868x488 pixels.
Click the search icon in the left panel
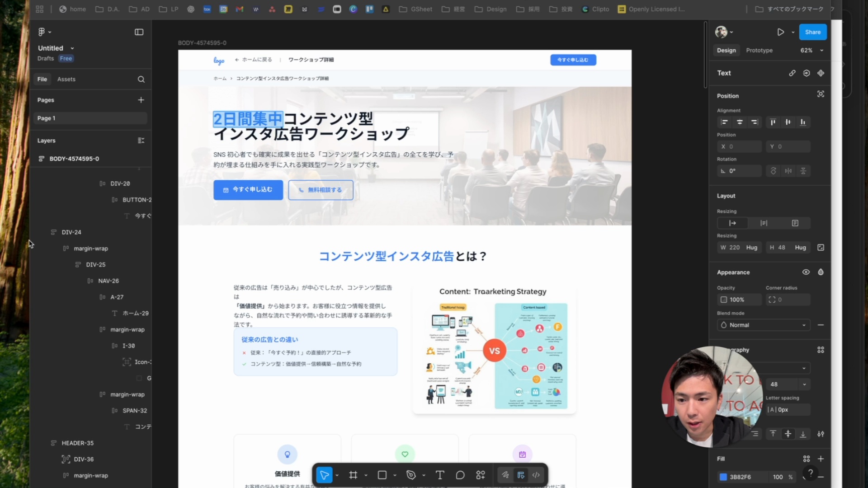pos(142,79)
